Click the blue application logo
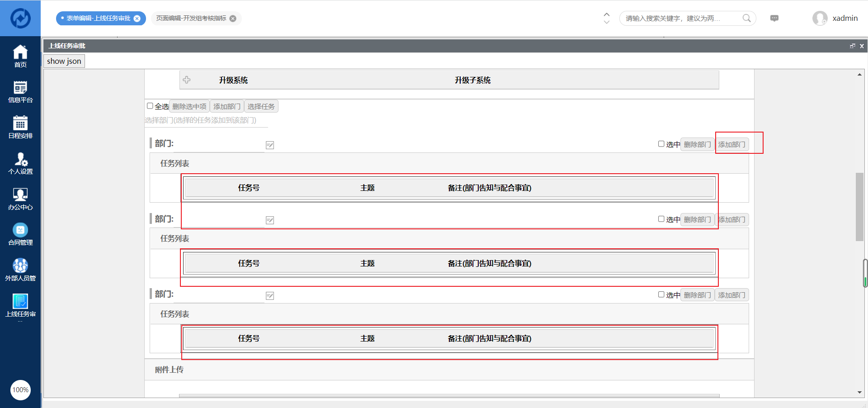Screen dimensions: 868x408 point(20,18)
